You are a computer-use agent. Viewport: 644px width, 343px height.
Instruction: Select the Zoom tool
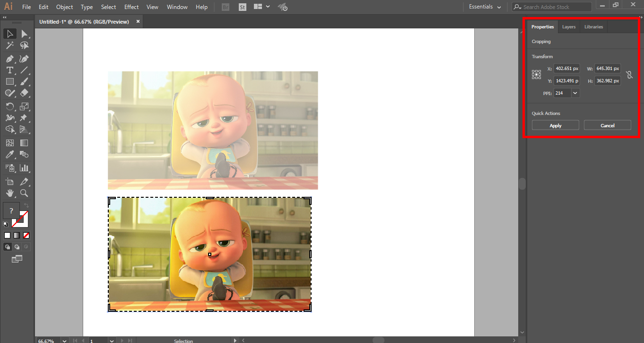[x=25, y=193]
